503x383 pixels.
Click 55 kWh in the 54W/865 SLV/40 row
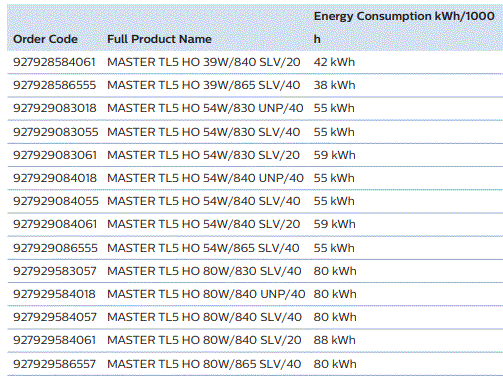click(334, 248)
